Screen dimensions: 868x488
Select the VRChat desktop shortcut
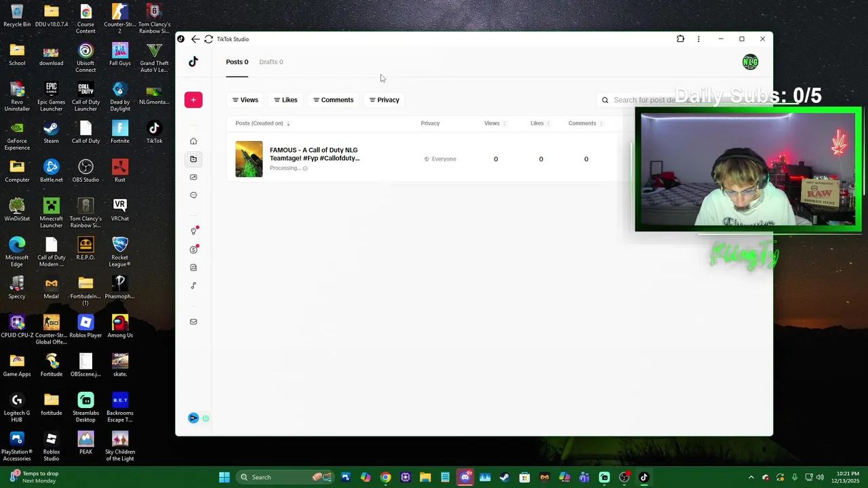tap(120, 210)
